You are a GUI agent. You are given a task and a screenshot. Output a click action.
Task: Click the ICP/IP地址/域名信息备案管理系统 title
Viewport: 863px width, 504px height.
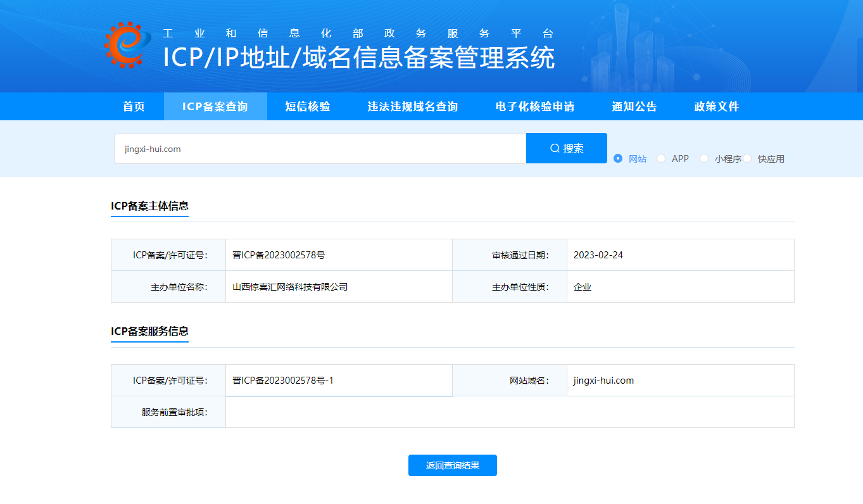tap(359, 58)
